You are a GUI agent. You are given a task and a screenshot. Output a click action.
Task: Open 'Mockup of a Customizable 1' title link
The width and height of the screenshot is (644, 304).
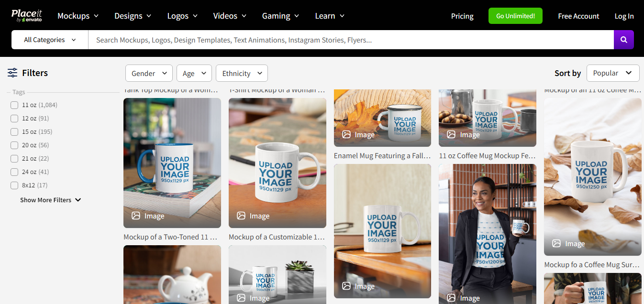pyautogui.click(x=277, y=237)
